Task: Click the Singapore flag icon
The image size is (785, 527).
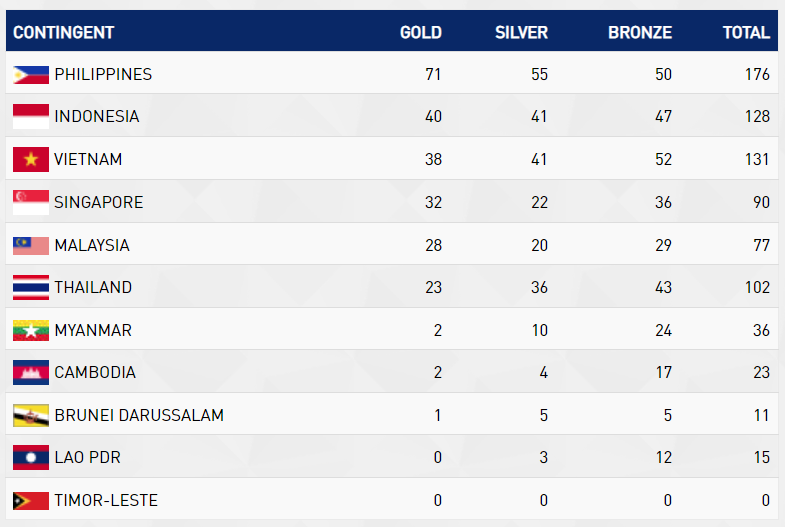Action: pyautogui.click(x=31, y=202)
